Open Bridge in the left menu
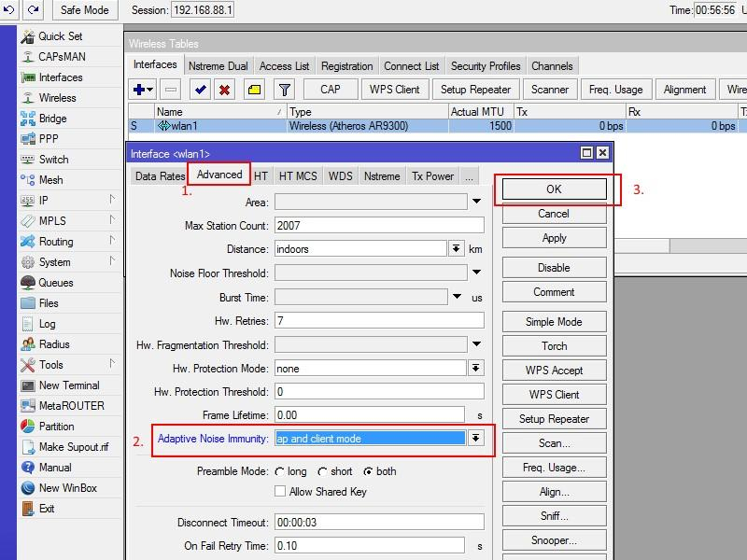 click(52, 119)
